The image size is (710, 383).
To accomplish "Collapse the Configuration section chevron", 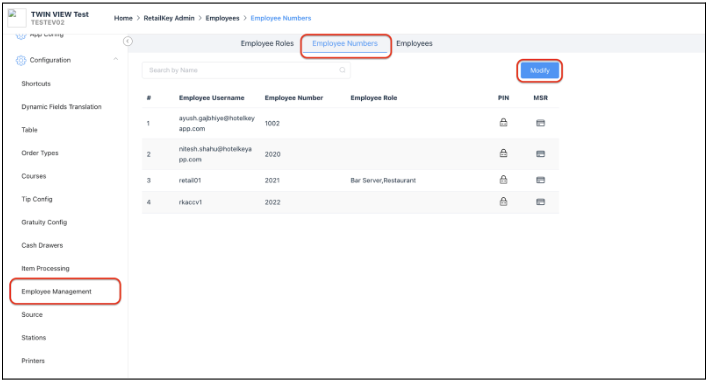I will pos(115,59).
